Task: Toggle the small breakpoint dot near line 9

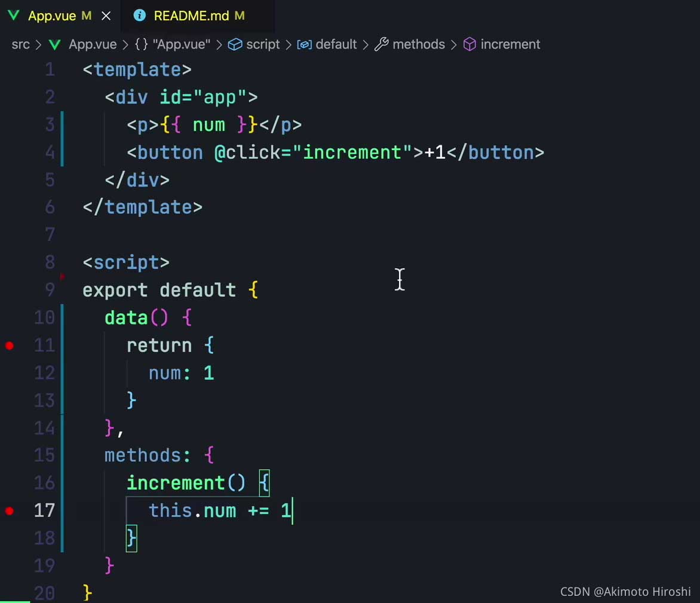Action: point(62,276)
